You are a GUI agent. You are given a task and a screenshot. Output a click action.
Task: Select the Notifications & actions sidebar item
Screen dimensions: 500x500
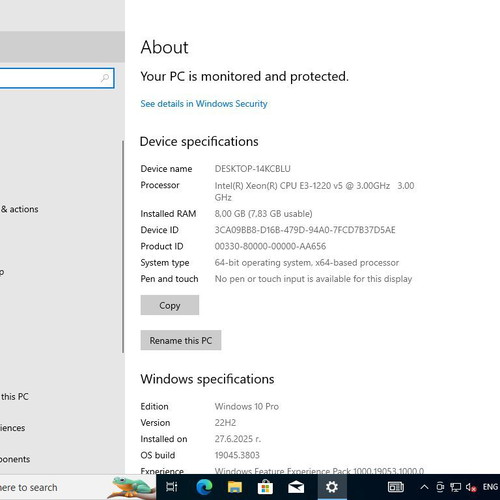(19, 209)
